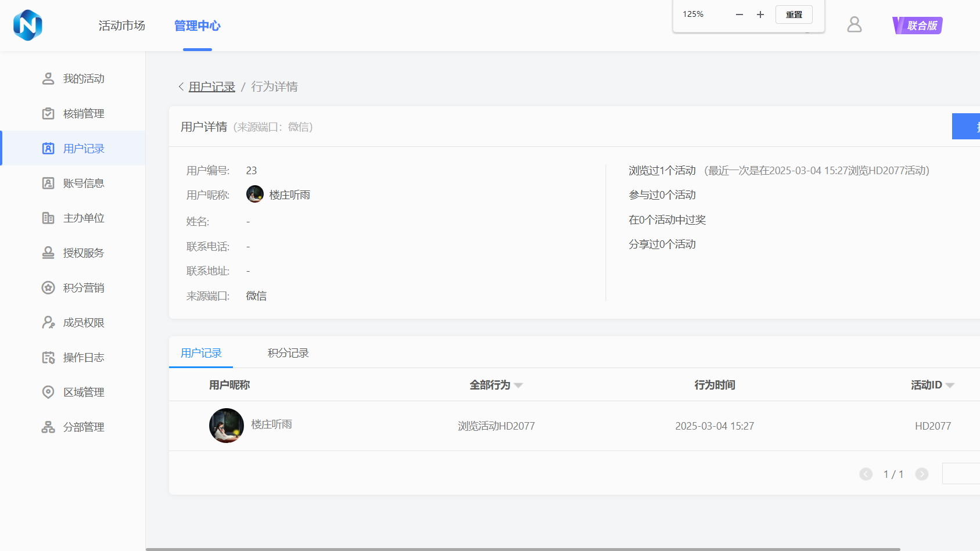This screenshot has width=980, height=551.
Task: Follow the 用户记录 breadcrumb link
Action: coord(212,87)
